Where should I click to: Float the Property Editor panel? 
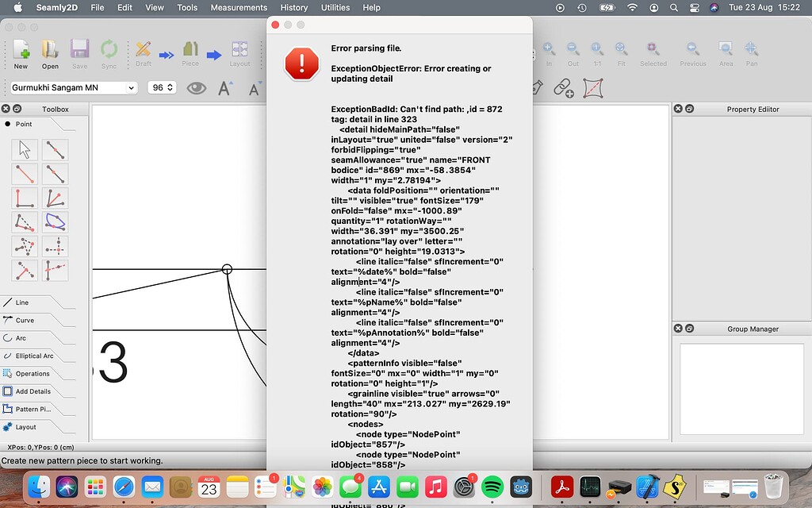point(689,109)
